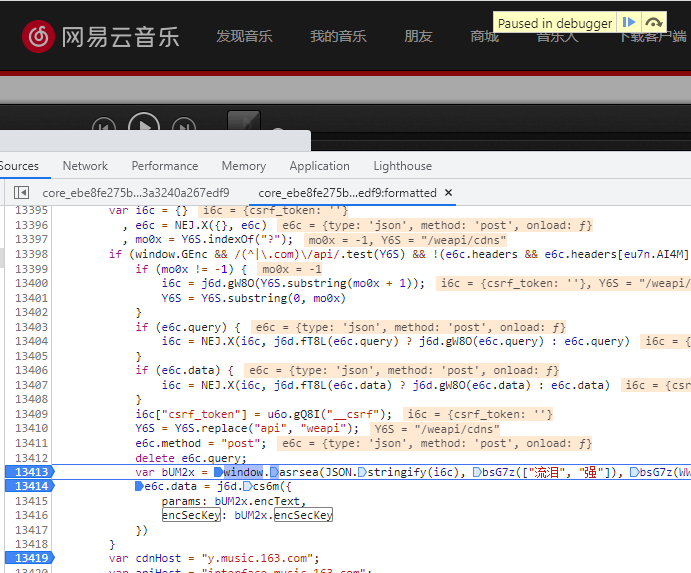Image resolution: width=691 pixels, height=573 pixels.
Task: Switch to the Network panel tab
Action: (x=85, y=166)
